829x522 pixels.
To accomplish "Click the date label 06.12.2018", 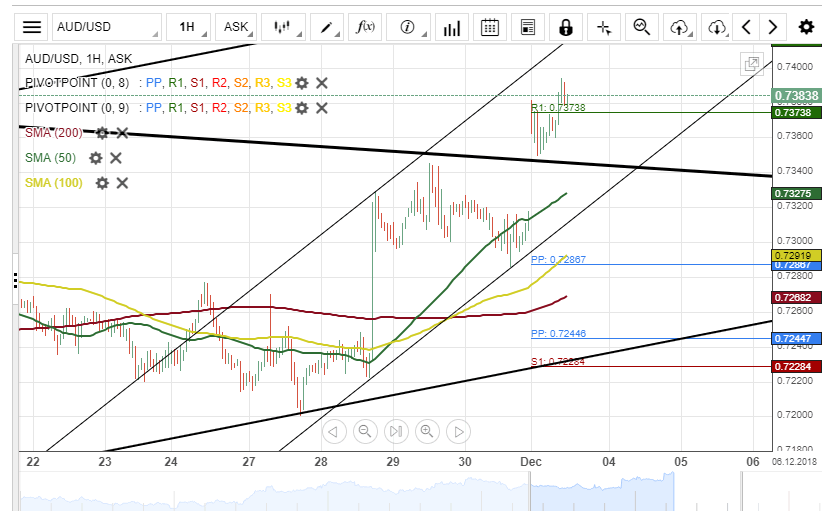I will (795, 462).
